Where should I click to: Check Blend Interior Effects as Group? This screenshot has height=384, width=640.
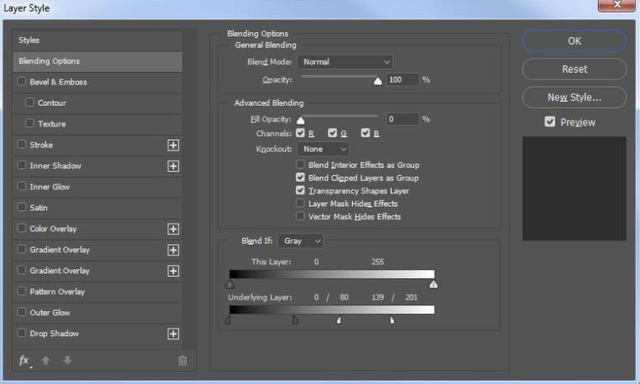click(x=300, y=164)
